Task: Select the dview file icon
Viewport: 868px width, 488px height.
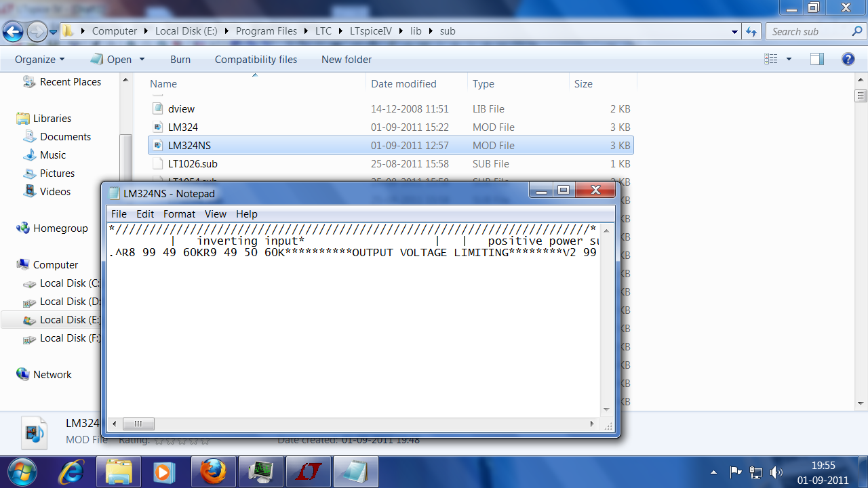Action: [x=157, y=108]
